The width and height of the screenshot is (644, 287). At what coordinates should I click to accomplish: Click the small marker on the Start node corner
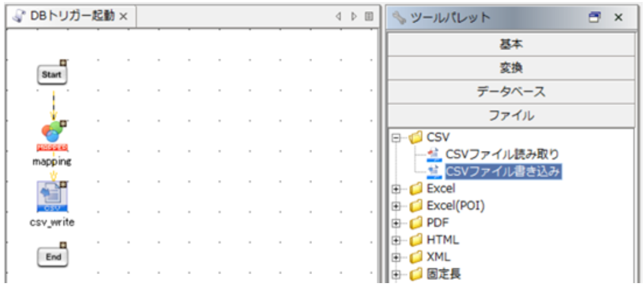[63, 63]
